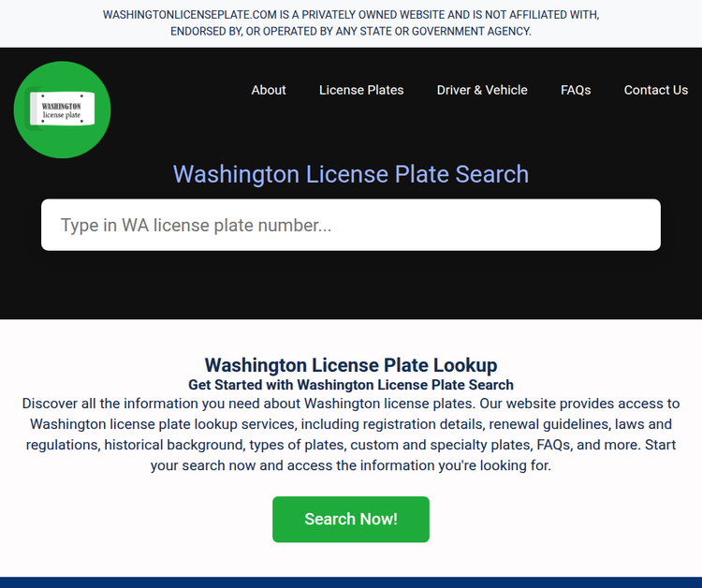Click the 'regulations, historical background' text line
Viewport: 702px width, 588px height.
pos(351,445)
